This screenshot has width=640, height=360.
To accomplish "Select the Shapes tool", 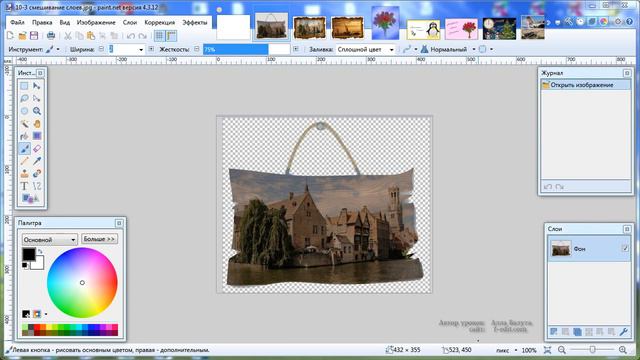I will 30,199.
